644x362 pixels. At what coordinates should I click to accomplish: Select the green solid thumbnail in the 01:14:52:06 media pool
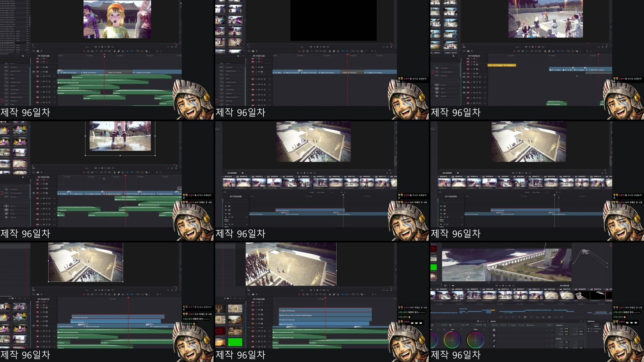(x=235, y=342)
